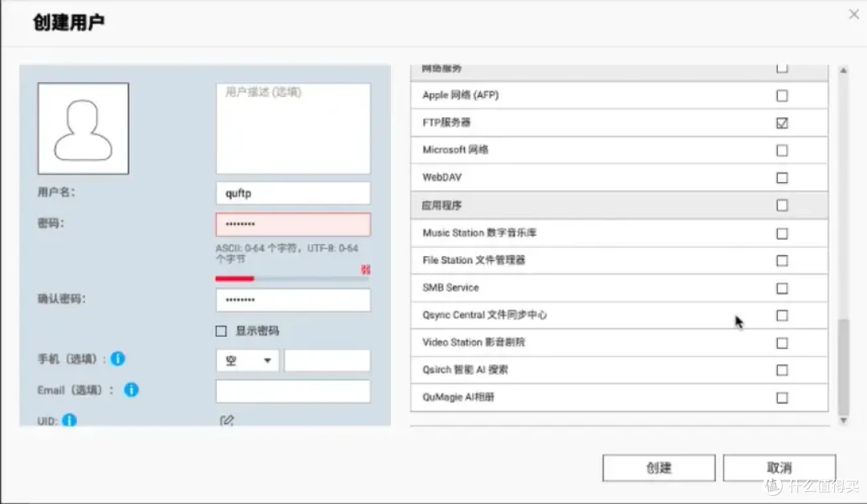Click the 'Apple 网络 (AFP)' label
This screenshot has height=504, width=867.
(461, 95)
